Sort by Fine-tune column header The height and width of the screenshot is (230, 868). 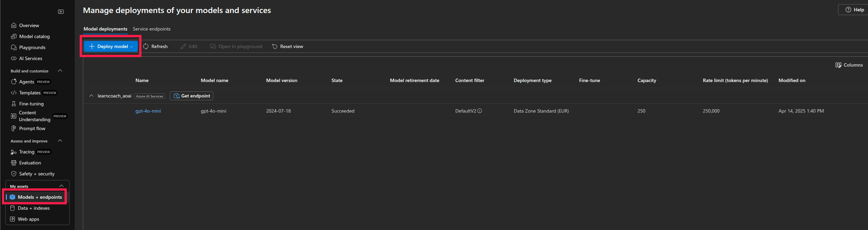click(x=589, y=80)
